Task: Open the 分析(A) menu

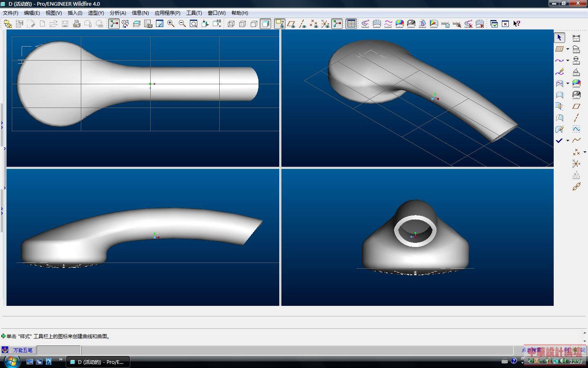Action: click(x=118, y=13)
